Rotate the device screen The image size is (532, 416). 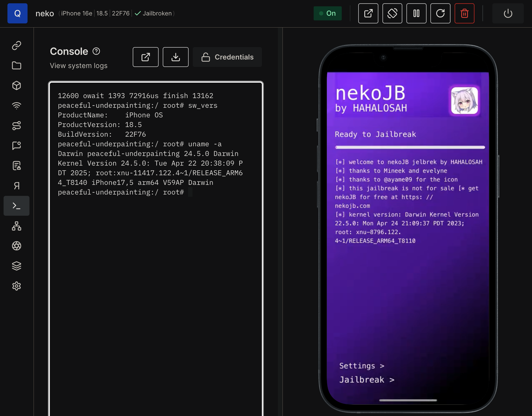pyautogui.click(x=392, y=13)
